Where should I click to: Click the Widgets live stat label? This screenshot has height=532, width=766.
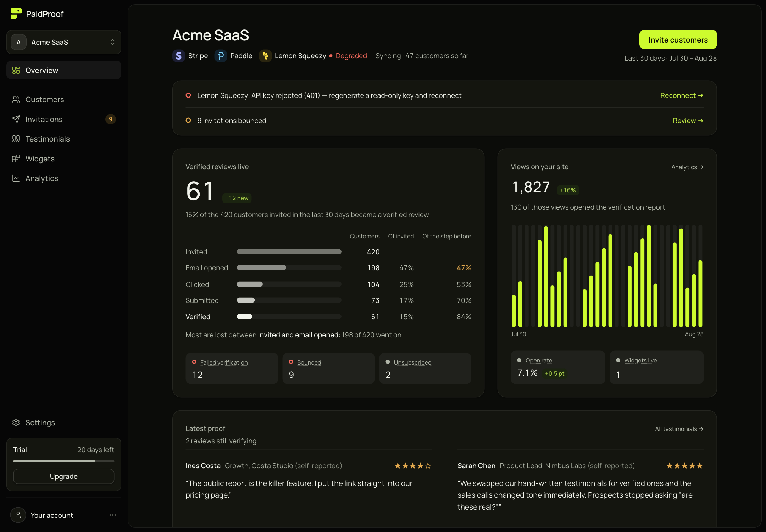640,360
